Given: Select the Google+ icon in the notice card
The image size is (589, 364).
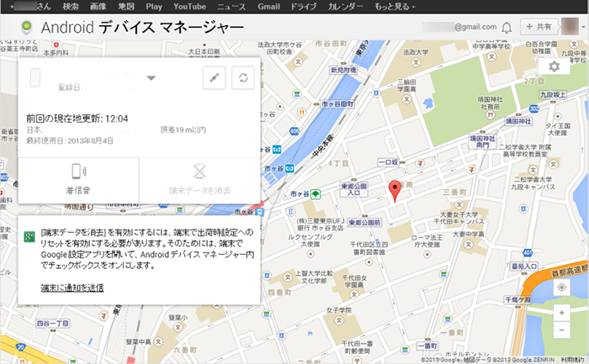Looking at the screenshot, I should pyautogui.click(x=29, y=237).
